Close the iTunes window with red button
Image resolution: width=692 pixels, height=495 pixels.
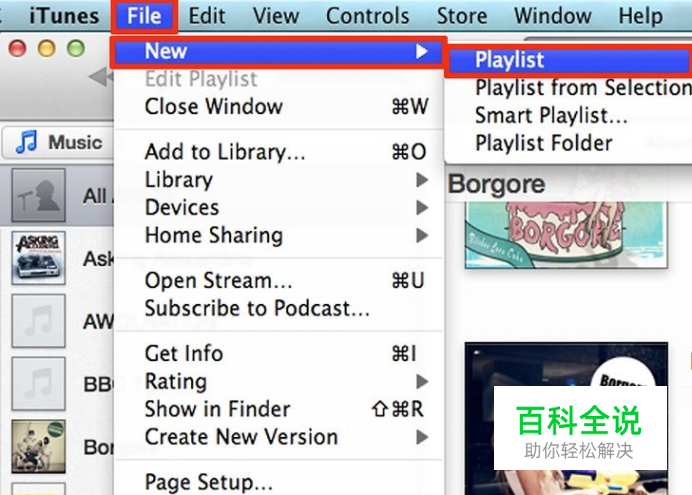pyautogui.click(x=18, y=48)
